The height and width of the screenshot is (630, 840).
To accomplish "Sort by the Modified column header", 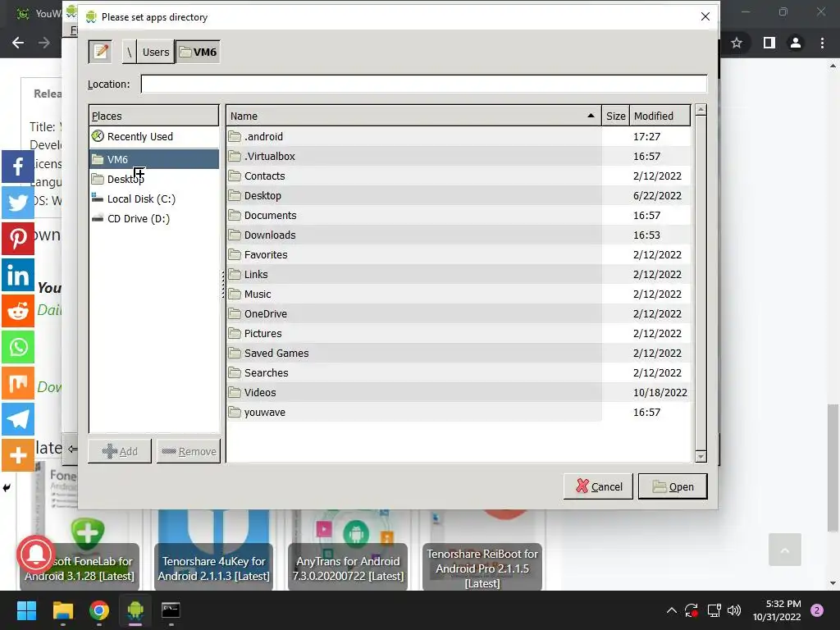I will point(660,116).
